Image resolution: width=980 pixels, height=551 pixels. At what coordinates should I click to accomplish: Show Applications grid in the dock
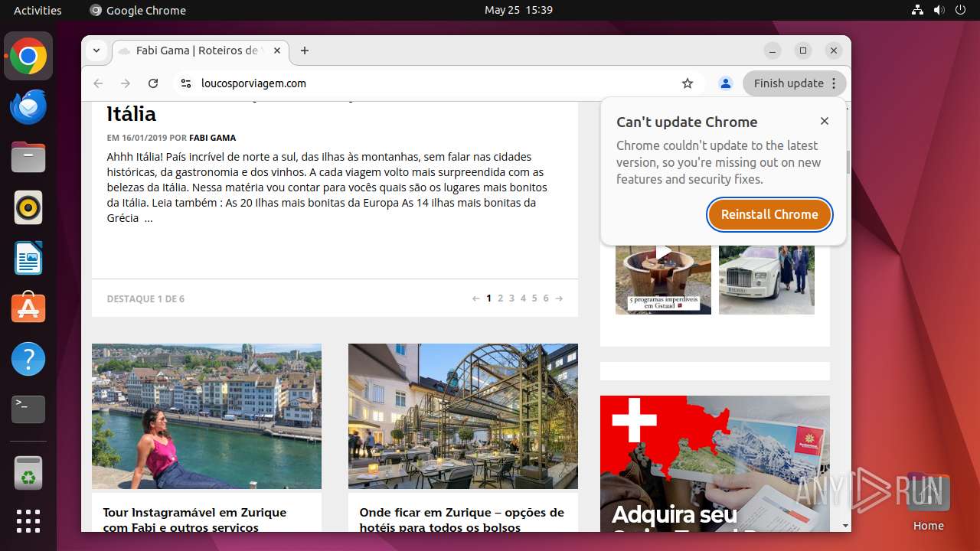(x=28, y=521)
